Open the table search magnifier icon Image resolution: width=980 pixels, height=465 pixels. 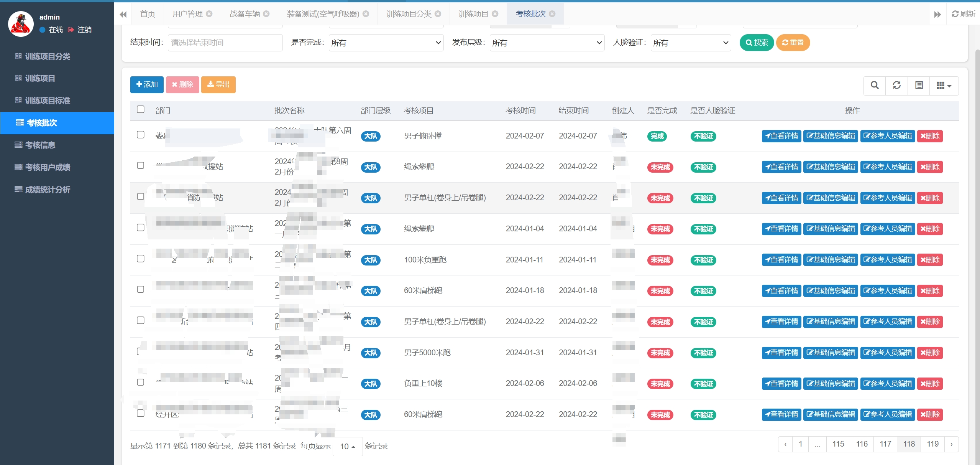coord(875,85)
